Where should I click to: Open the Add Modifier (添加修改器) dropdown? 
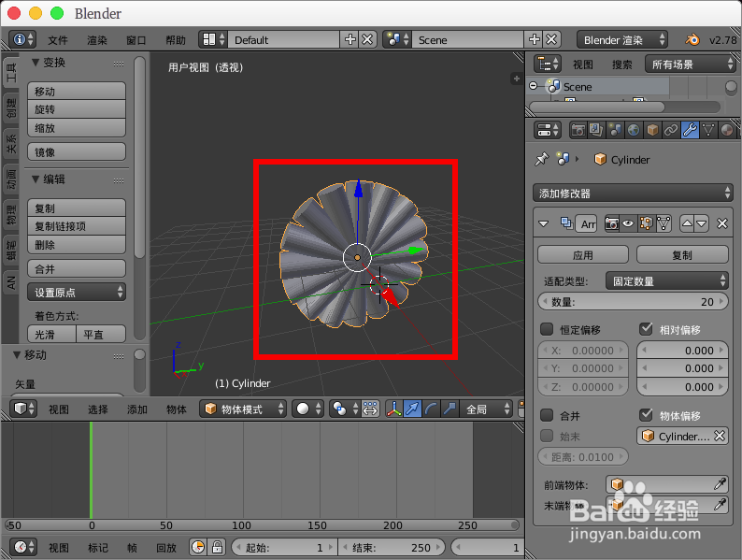pos(634,194)
